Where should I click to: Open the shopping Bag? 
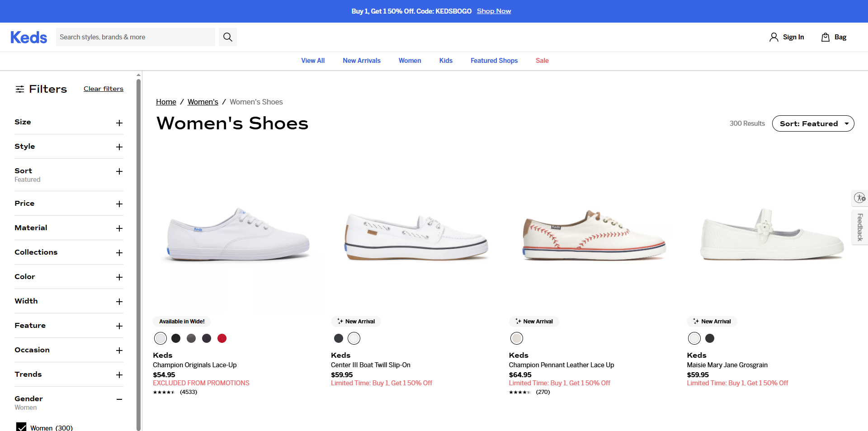point(834,37)
